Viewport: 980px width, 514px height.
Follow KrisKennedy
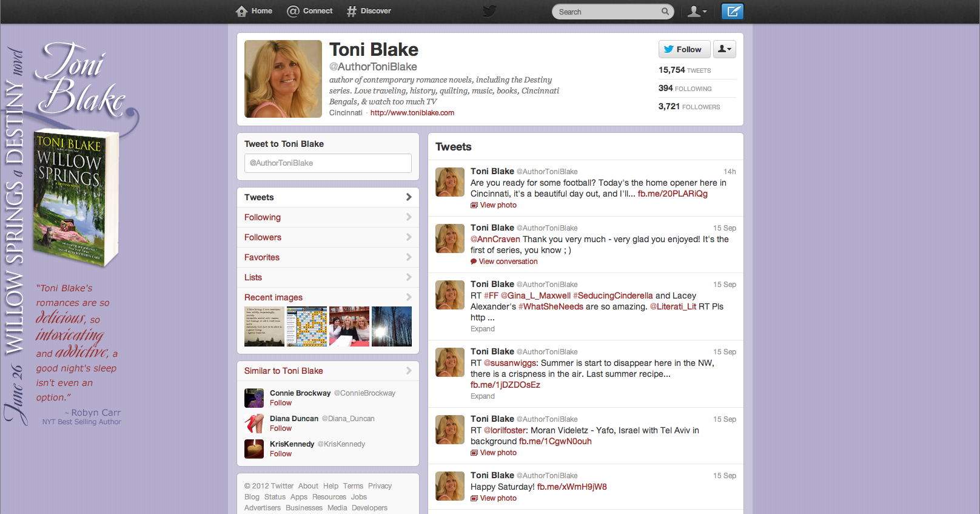click(281, 454)
